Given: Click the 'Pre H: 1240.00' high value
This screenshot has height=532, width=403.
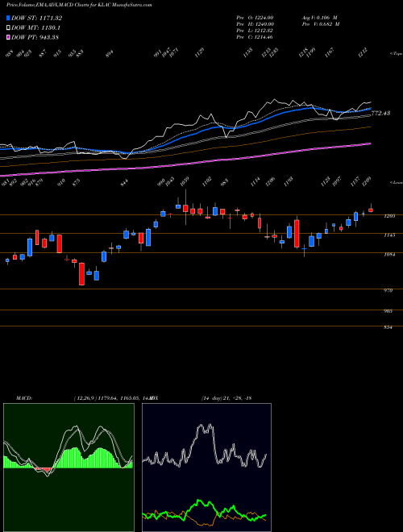Looking at the screenshot, I should (255, 24).
